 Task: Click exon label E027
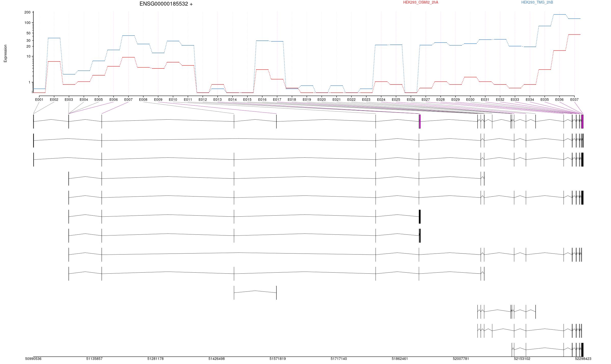tap(426, 100)
